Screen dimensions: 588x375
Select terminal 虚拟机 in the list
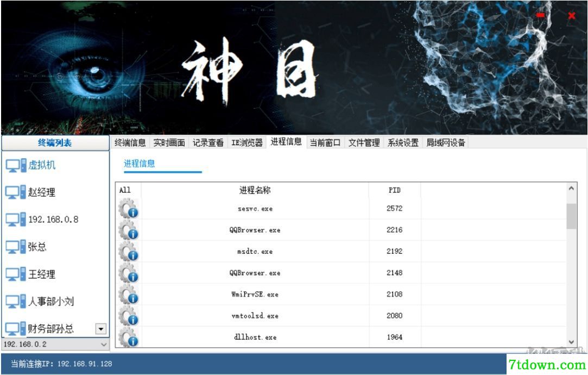[x=42, y=165]
